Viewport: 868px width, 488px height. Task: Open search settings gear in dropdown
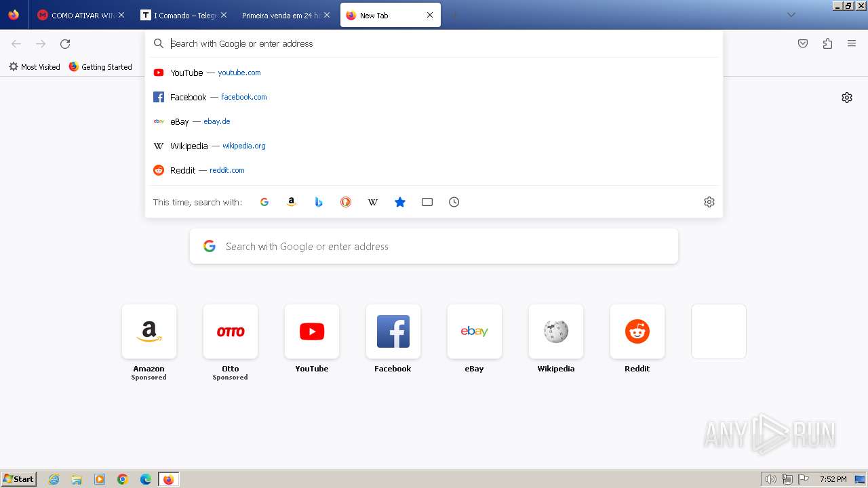coord(709,202)
